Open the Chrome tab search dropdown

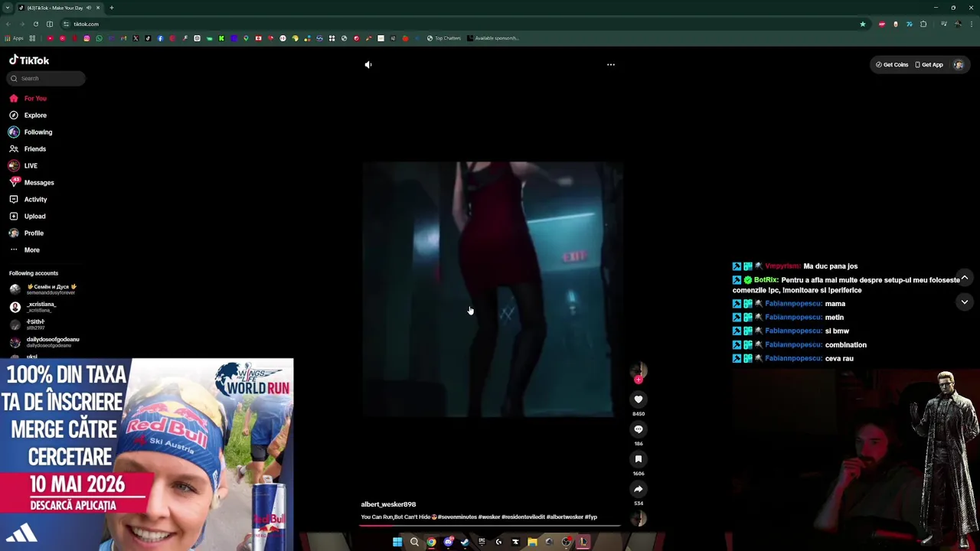(x=8, y=8)
